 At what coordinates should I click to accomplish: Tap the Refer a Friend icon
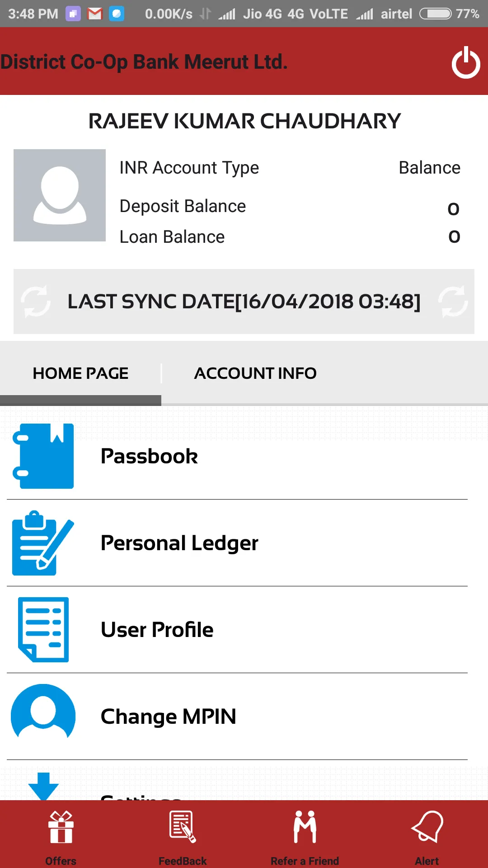click(x=305, y=827)
